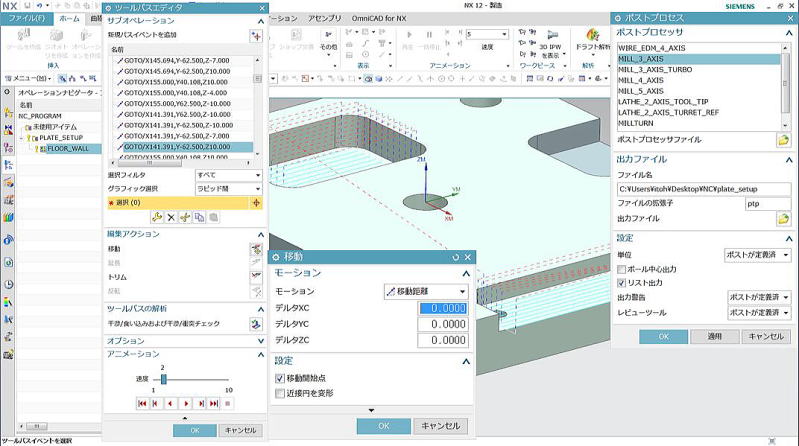Click Cancel in the Toolpath Editor dialog
Image resolution: width=799 pixels, height=446 pixels.
(241, 430)
